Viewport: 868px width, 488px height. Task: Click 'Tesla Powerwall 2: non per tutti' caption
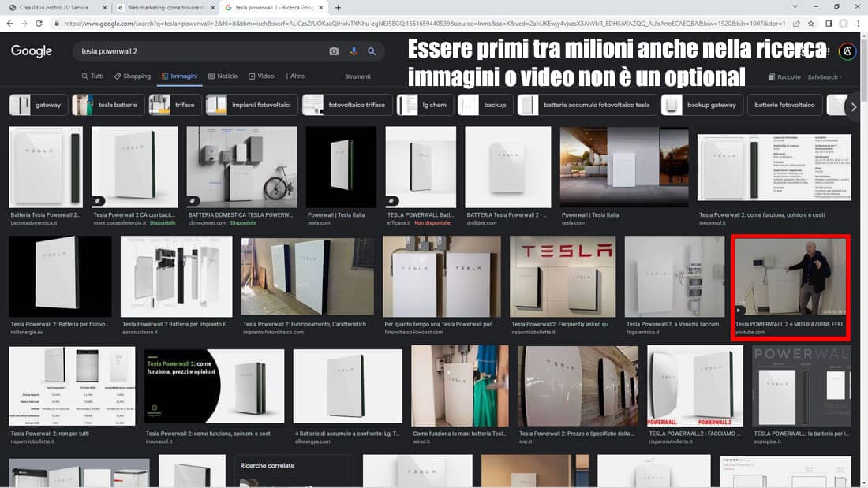click(x=51, y=434)
